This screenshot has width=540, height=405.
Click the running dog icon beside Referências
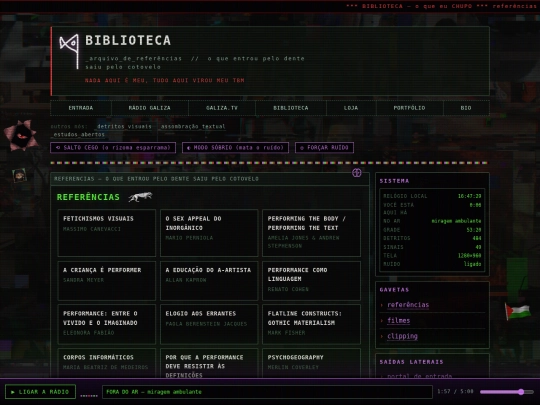pyautogui.click(x=141, y=197)
